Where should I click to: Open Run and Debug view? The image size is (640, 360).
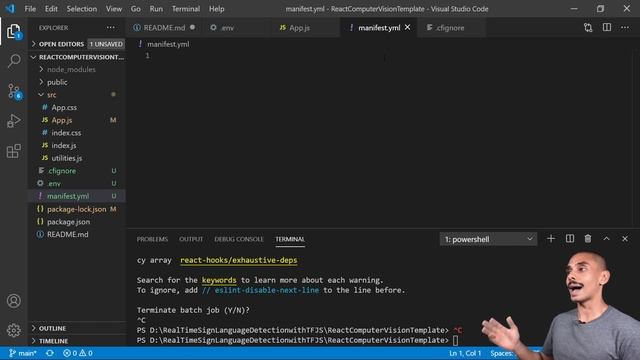point(13,121)
